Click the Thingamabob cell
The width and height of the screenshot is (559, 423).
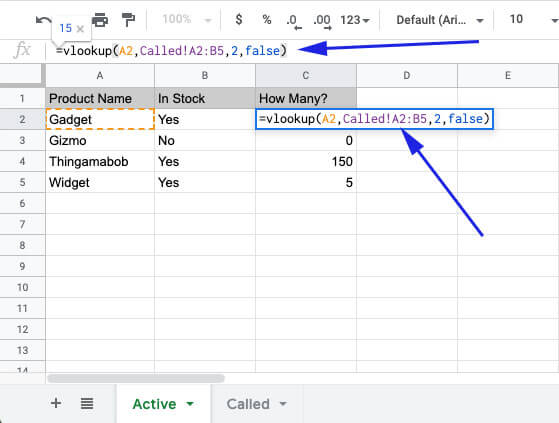[x=100, y=161]
